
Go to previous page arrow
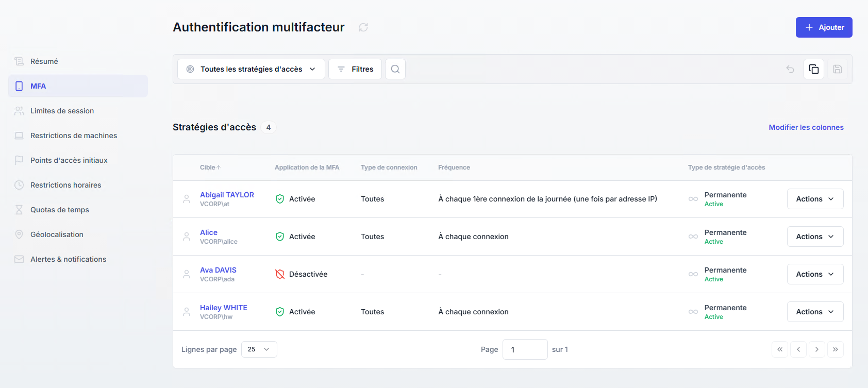tap(798, 349)
